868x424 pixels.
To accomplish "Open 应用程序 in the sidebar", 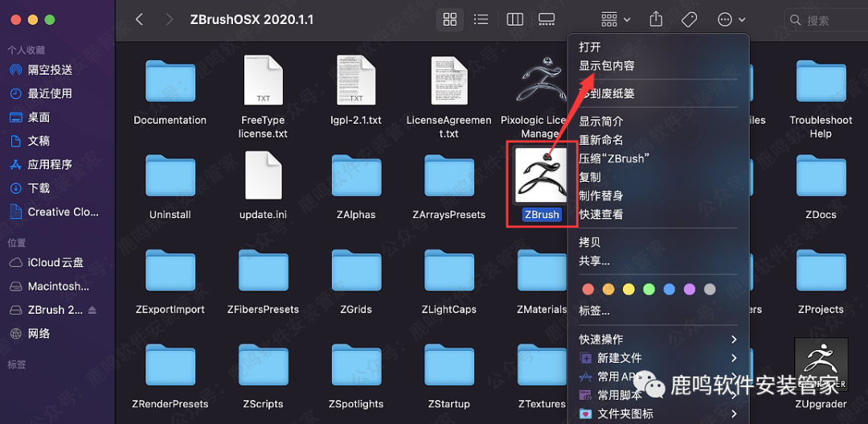I will [x=50, y=165].
